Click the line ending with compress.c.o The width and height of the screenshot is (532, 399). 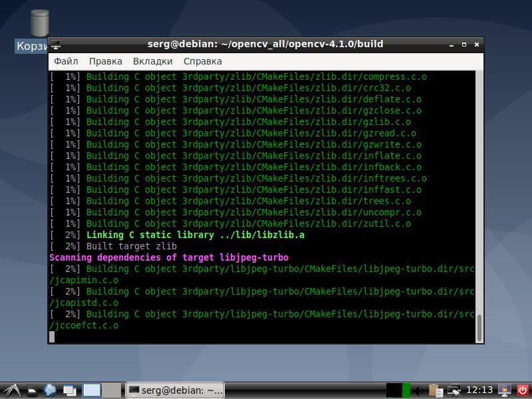238,76
